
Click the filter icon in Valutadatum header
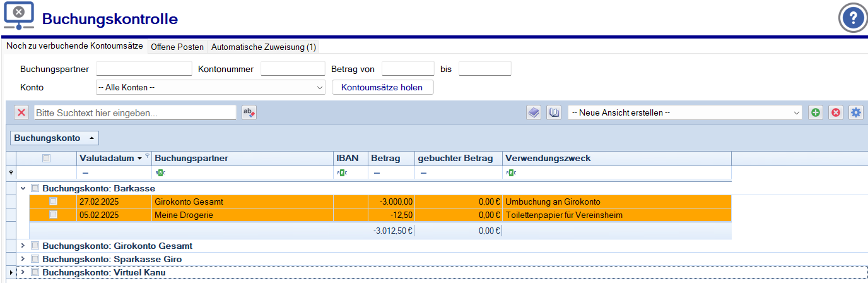tap(148, 155)
